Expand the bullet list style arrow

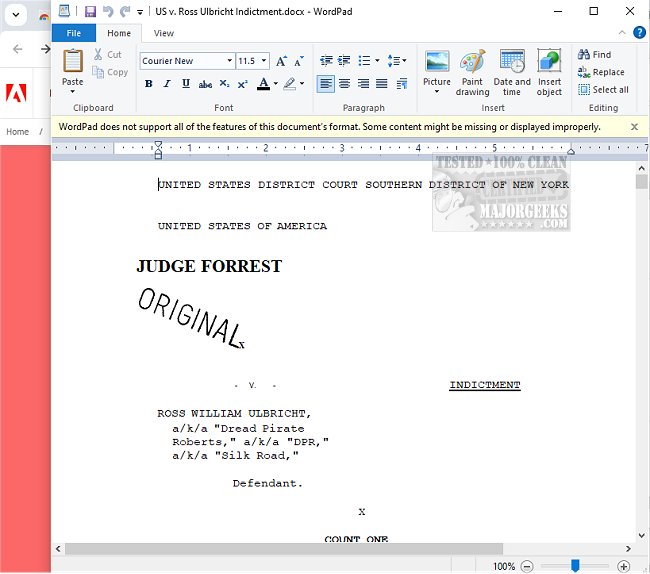coord(377,61)
